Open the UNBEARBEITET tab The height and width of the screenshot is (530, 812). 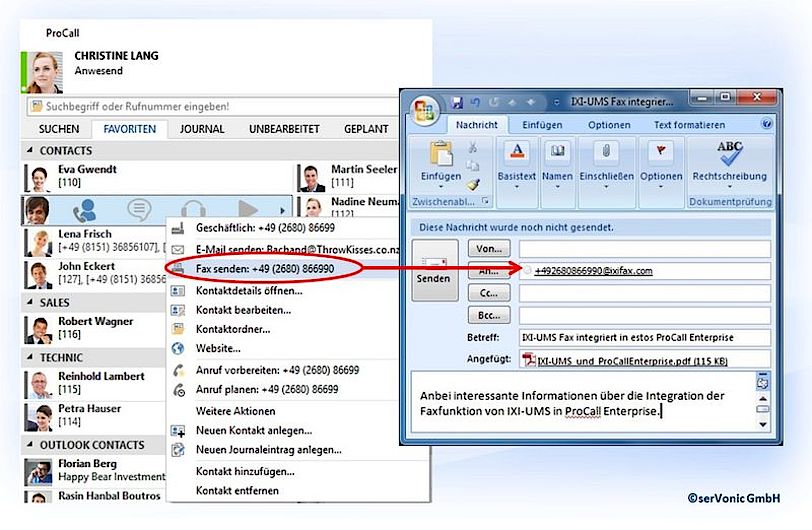(x=284, y=129)
